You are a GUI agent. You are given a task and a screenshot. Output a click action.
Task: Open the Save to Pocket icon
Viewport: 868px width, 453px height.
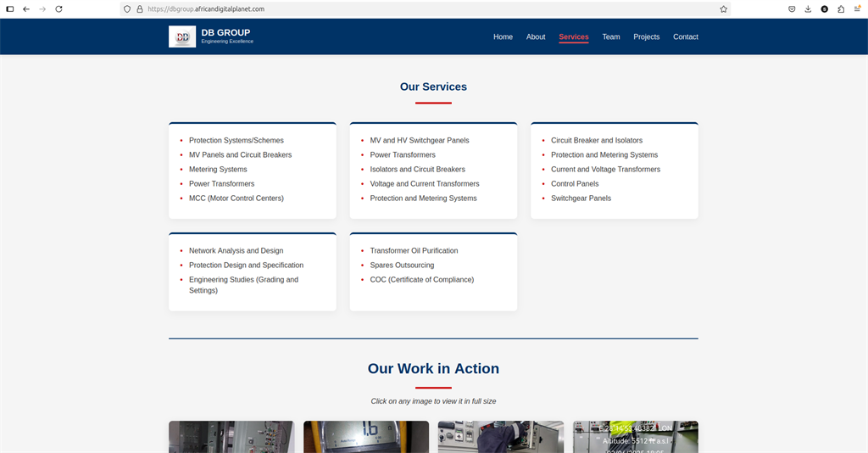click(x=792, y=8)
